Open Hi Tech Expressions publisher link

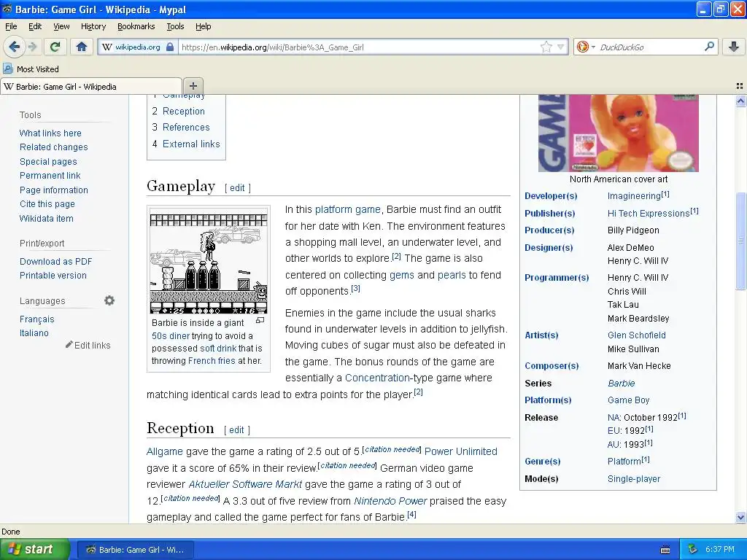pyautogui.click(x=649, y=214)
